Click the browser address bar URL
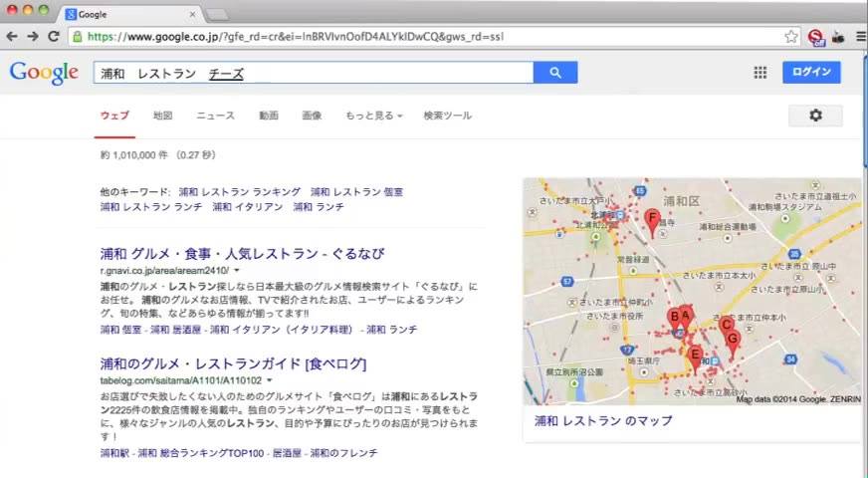The width and height of the screenshot is (868, 478). (296, 37)
